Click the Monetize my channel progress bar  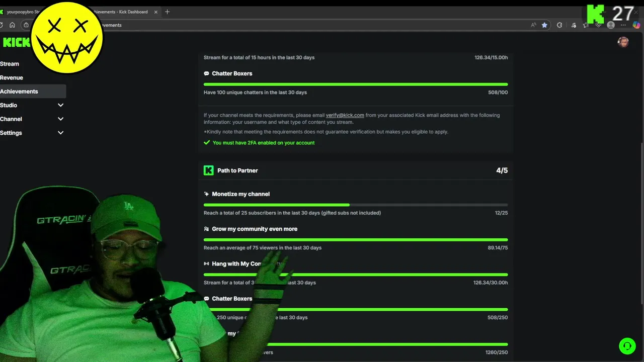click(356, 205)
